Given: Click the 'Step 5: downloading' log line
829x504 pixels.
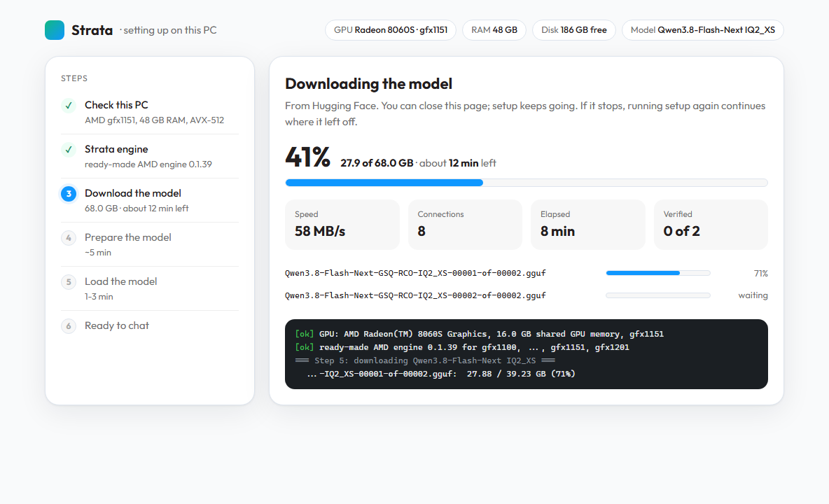Looking at the screenshot, I should pos(425,360).
